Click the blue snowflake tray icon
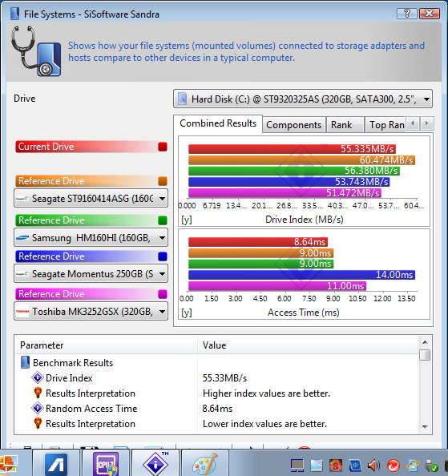This screenshot has height=476, width=448. tap(355, 465)
